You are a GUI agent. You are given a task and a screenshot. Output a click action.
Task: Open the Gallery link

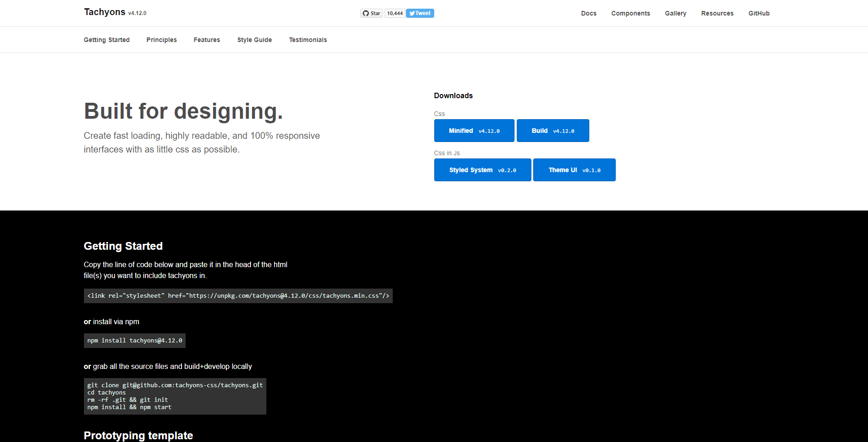(x=675, y=13)
